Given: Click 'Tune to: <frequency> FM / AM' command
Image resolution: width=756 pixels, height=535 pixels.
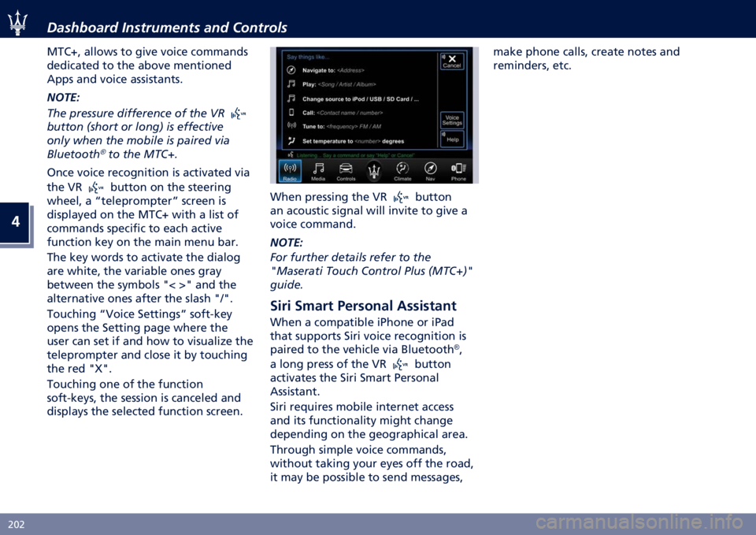Looking at the screenshot, I should [x=341, y=127].
